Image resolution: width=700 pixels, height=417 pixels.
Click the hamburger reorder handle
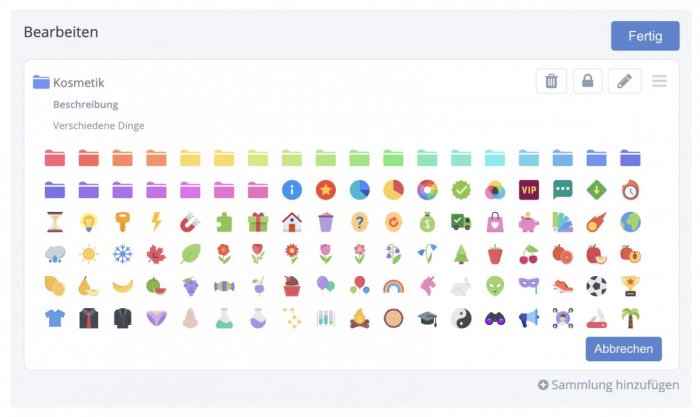tap(659, 81)
